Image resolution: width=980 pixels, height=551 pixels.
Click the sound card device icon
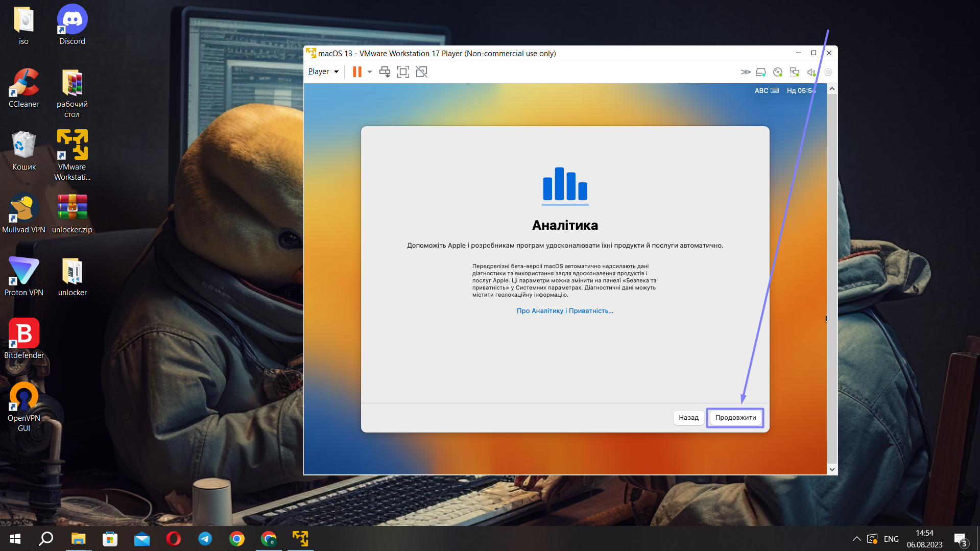[811, 72]
